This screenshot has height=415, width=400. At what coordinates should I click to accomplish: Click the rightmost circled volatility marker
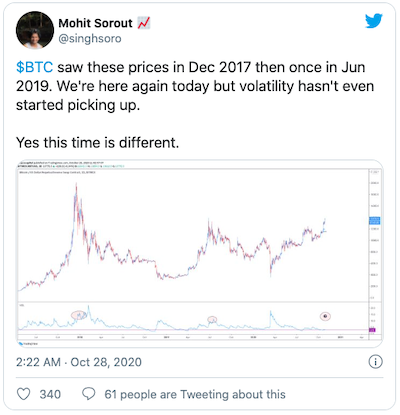pyautogui.click(x=325, y=316)
